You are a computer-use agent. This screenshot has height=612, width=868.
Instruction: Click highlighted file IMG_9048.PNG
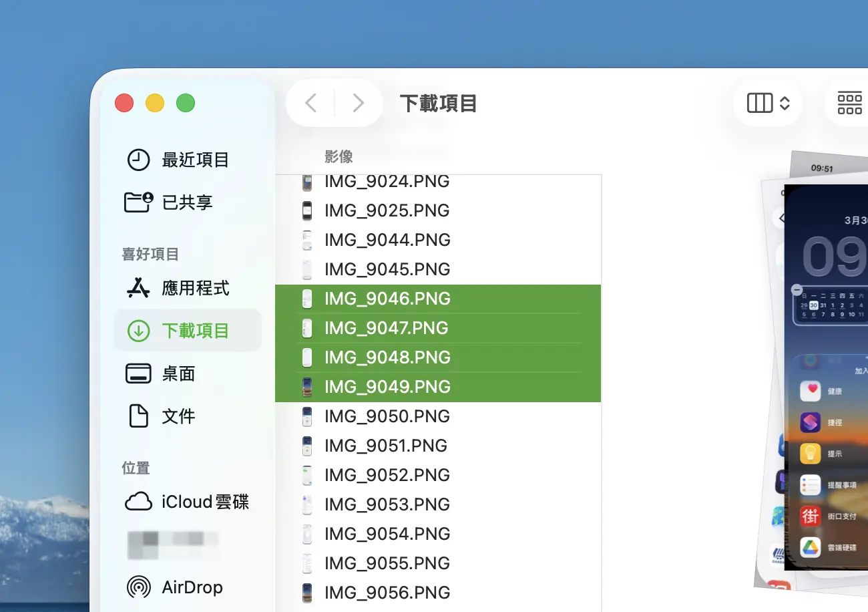click(x=438, y=357)
